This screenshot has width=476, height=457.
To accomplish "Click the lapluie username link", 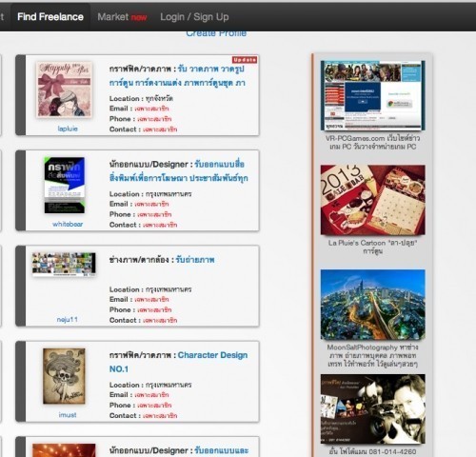I will point(68,129).
